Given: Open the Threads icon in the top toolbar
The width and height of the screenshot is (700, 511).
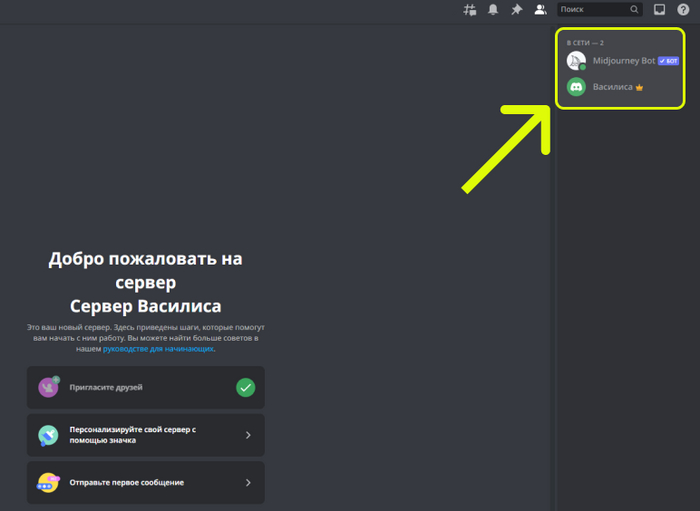Looking at the screenshot, I should pyautogui.click(x=470, y=10).
